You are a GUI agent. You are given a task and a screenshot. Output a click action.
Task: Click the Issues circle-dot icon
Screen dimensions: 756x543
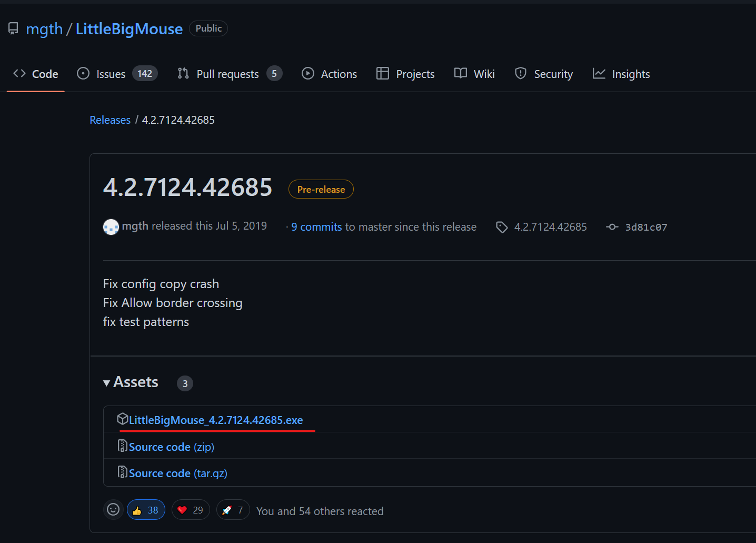(83, 73)
